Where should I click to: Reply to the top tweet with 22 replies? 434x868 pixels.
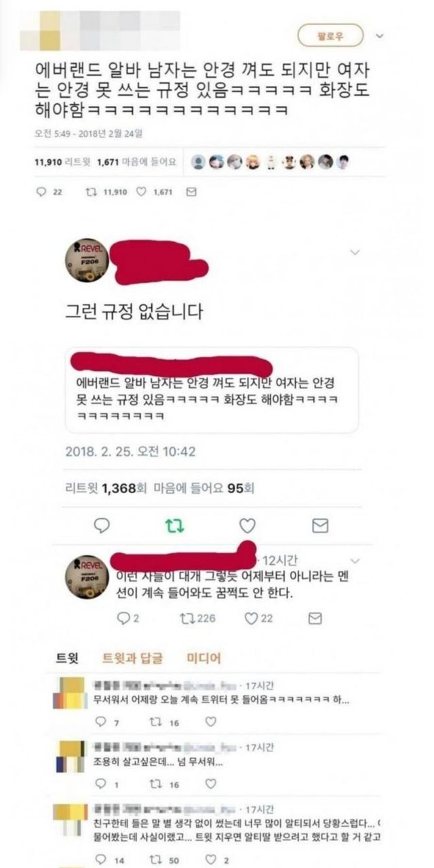tap(40, 192)
